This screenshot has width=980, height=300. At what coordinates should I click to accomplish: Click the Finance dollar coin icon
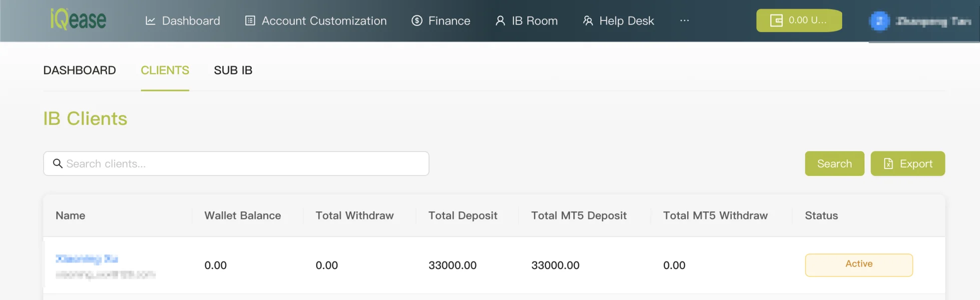(x=417, y=20)
